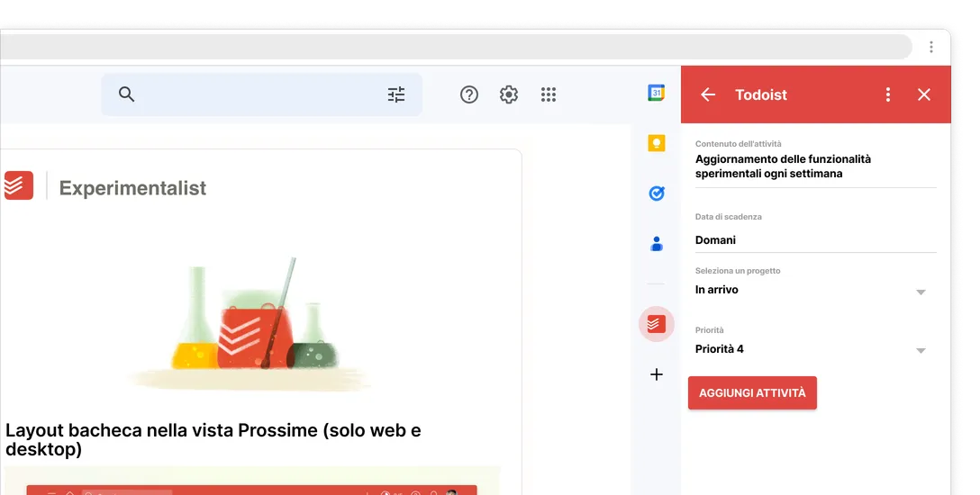This screenshot has height=495, width=980.
Task: Open the Google apps grid icon
Action: (x=549, y=94)
